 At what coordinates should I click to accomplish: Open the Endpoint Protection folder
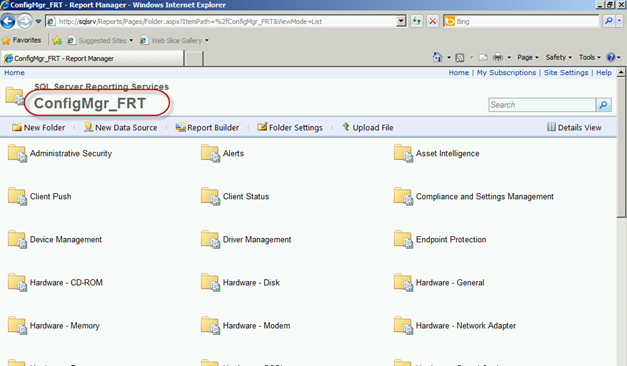(451, 240)
